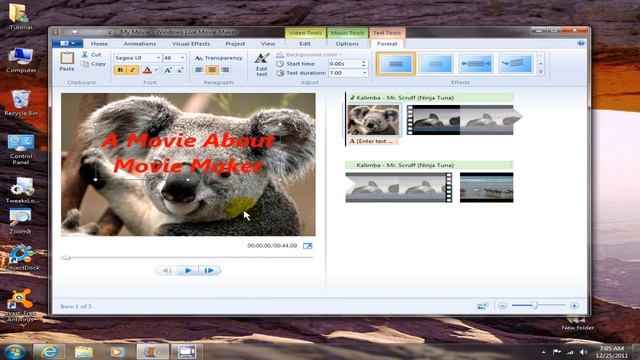Select the koala clip thumbnail in storyboard
This screenshot has width=640, height=360.
click(373, 120)
